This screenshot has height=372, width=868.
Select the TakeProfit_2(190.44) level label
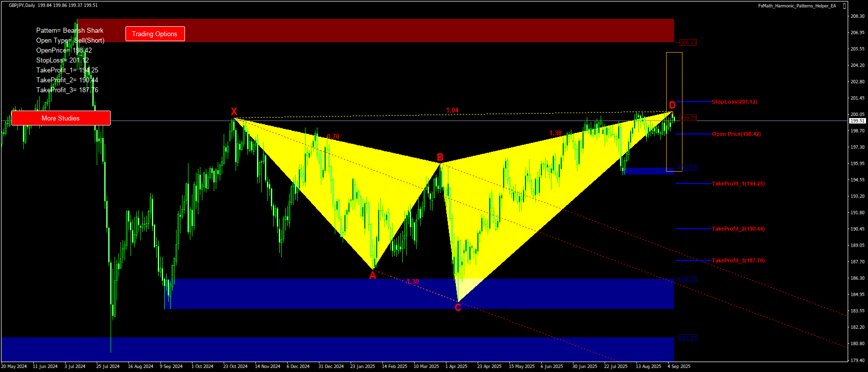(x=738, y=229)
